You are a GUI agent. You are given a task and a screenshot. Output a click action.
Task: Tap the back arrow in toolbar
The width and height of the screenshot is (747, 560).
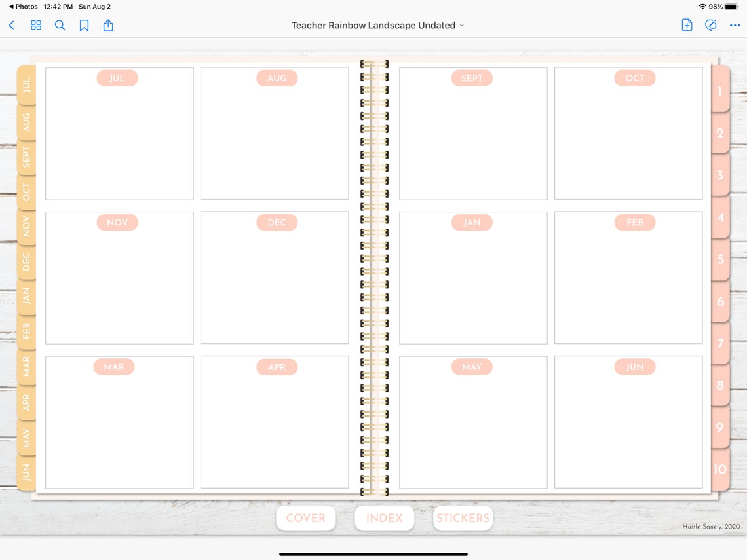[12, 26]
